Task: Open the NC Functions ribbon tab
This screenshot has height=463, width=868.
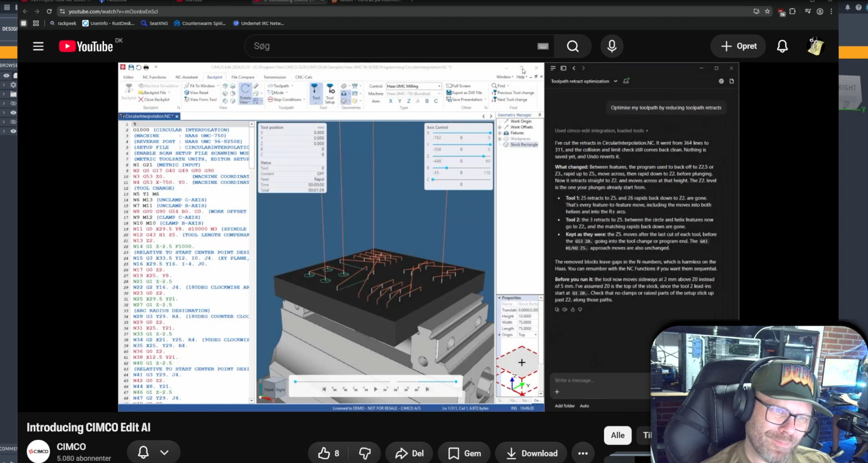Action: point(154,77)
